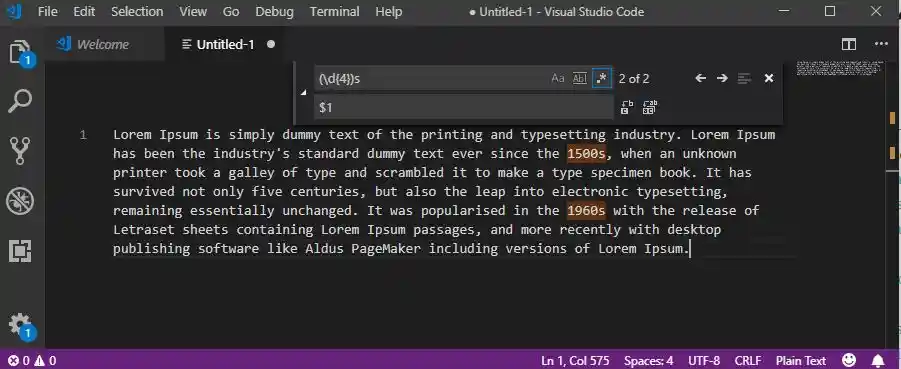This screenshot has width=901, height=369.
Task: Toggle Match Whole Word in the find widget
Action: 580,78
